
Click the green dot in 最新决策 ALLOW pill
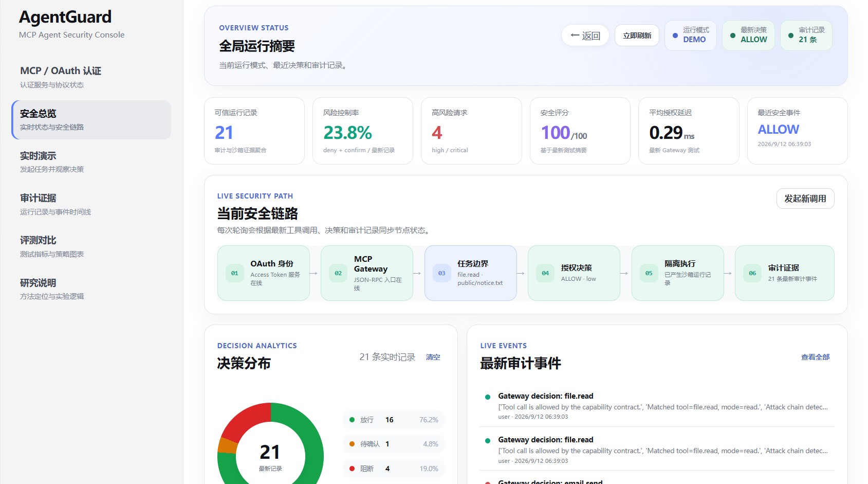733,35
